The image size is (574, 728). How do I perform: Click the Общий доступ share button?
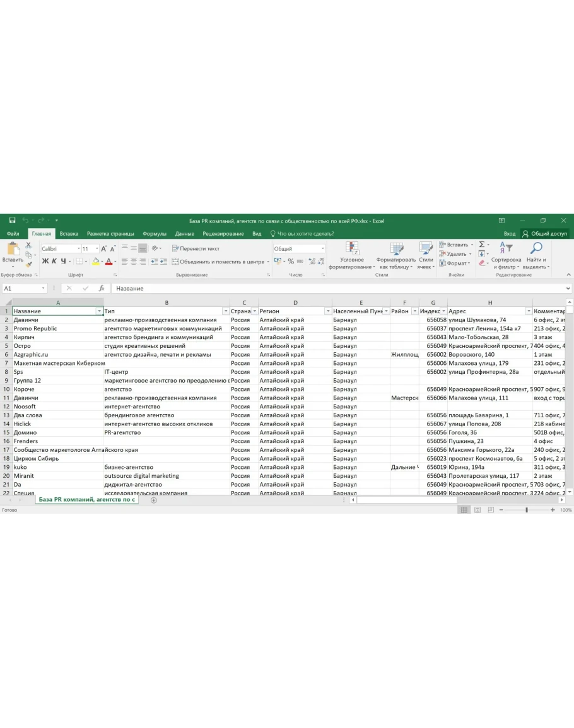tap(545, 234)
